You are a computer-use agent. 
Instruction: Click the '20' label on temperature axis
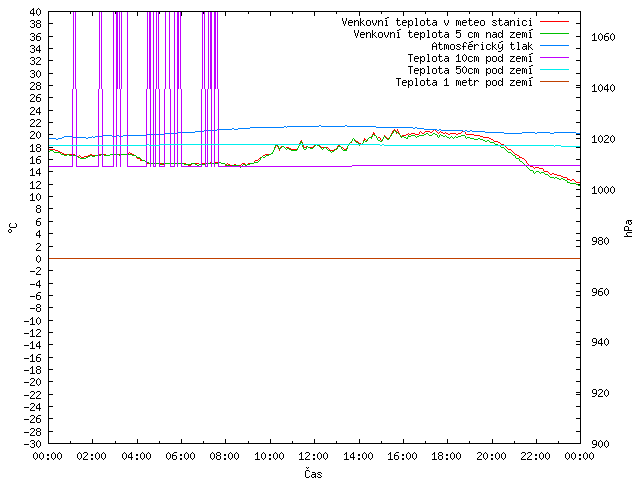36,135
